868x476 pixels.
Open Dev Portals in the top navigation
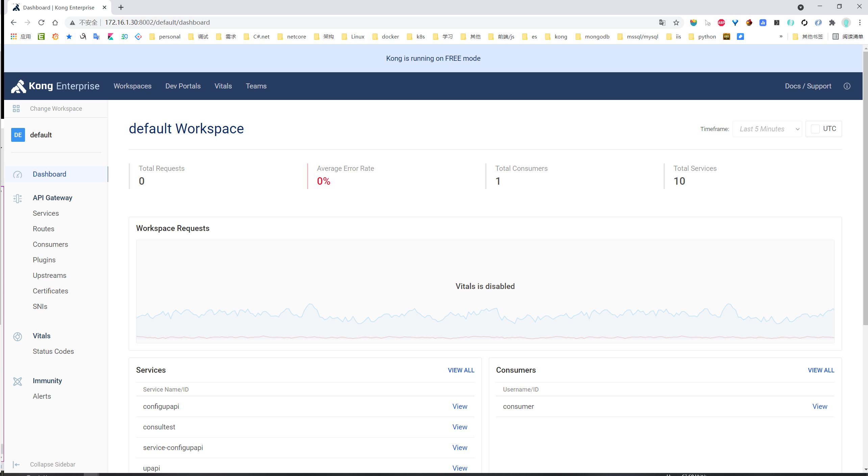click(183, 86)
